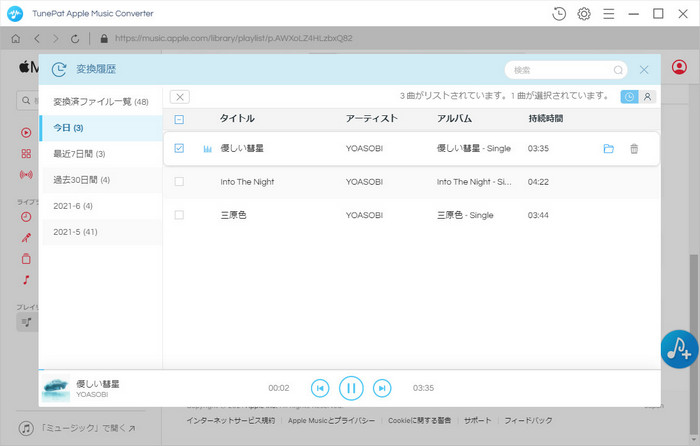The width and height of the screenshot is (700, 446).
Task: Open the hamburger menu in title bar
Action: pyautogui.click(x=608, y=14)
